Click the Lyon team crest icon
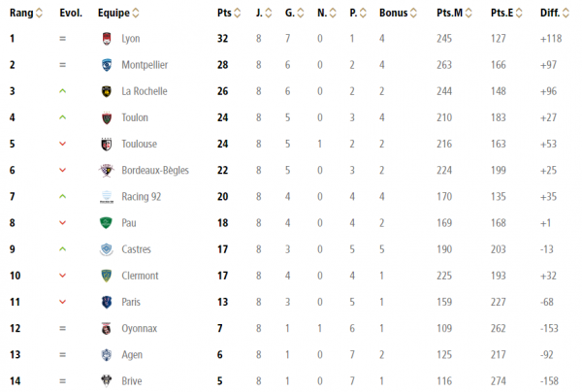This screenshot has width=582, height=392. coord(107,39)
